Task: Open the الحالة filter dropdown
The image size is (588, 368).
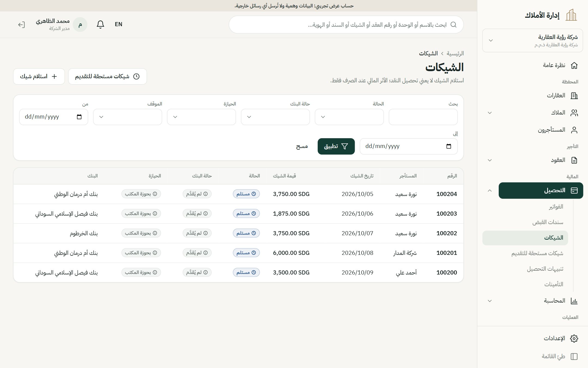Action: pos(349,117)
